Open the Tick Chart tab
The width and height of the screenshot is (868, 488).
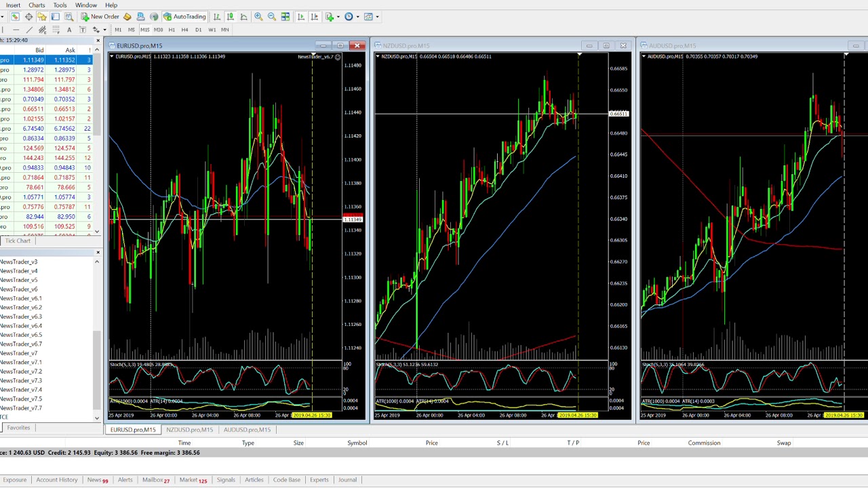[x=18, y=241]
